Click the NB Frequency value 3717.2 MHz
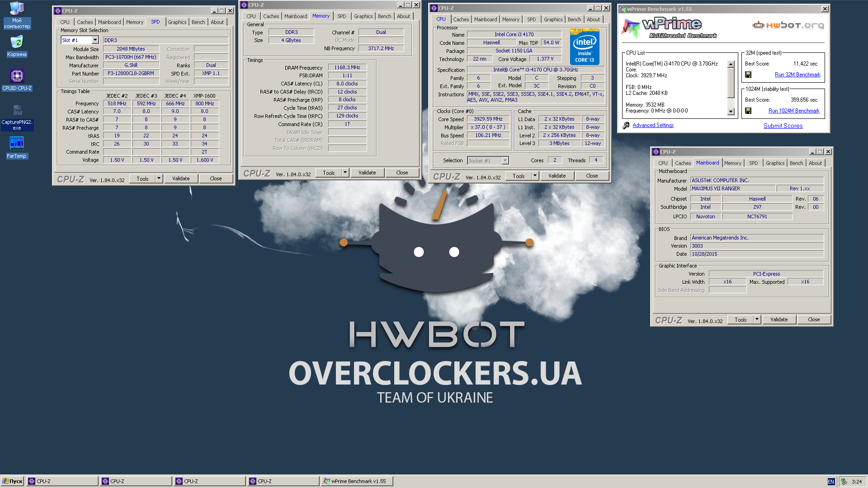Screen dimensions: 868x488 tap(381, 48)
